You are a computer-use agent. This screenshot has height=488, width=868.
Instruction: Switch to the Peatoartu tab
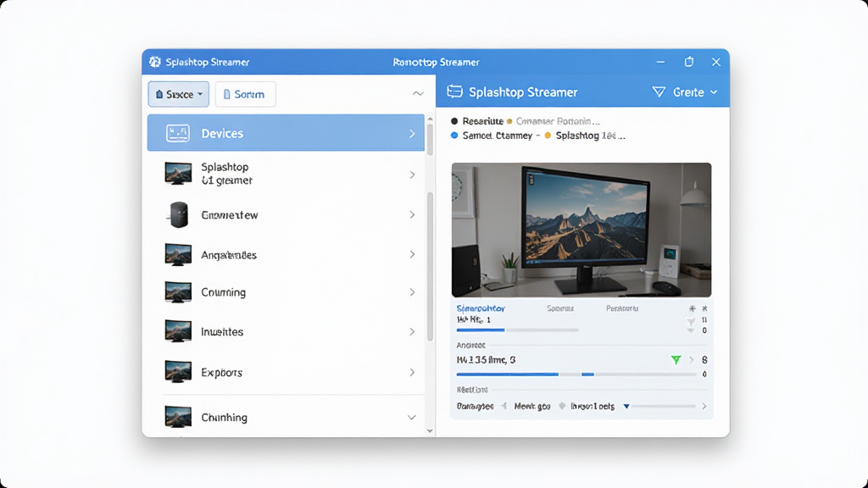[x=622, y=308]
